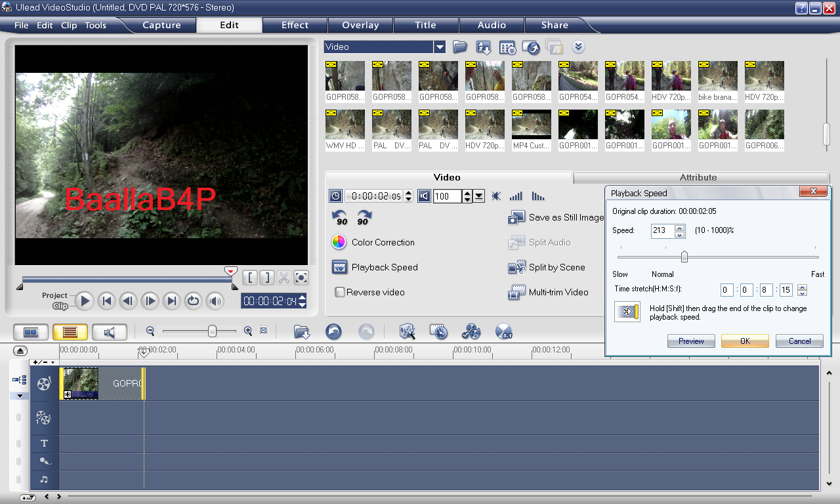Toggle the Mute clip audio button
840x504 pixels.
496,196
